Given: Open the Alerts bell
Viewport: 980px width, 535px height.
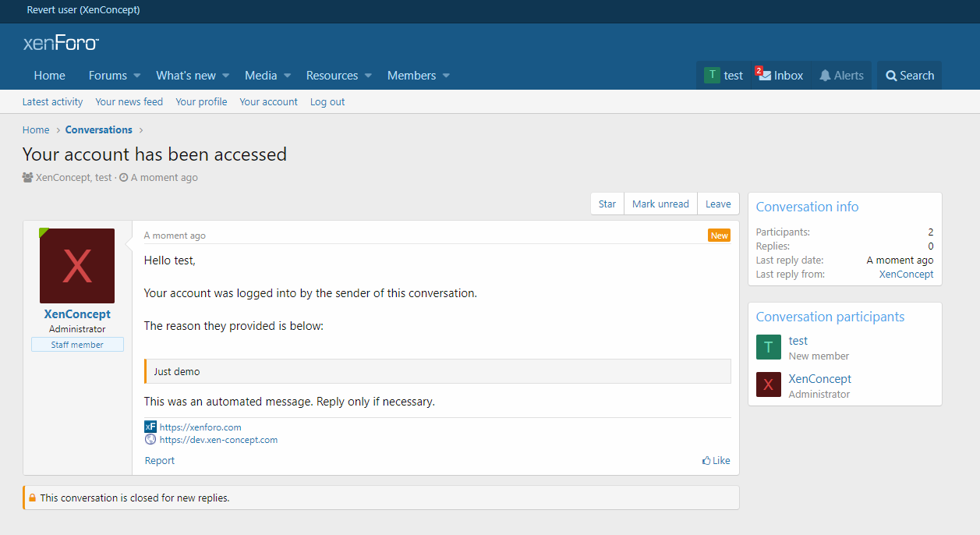Looking at the screenshot, I should (825, 76).
